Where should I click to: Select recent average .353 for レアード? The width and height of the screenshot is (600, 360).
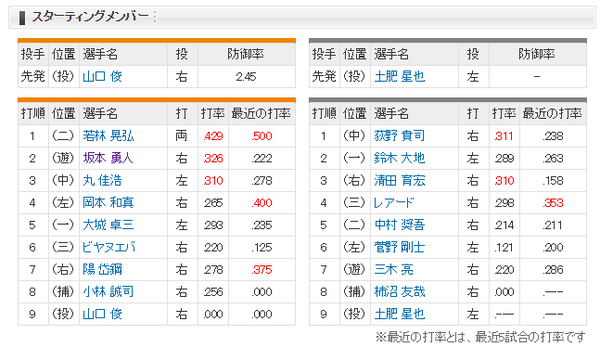pyautogui.click(x=553, y=203)
